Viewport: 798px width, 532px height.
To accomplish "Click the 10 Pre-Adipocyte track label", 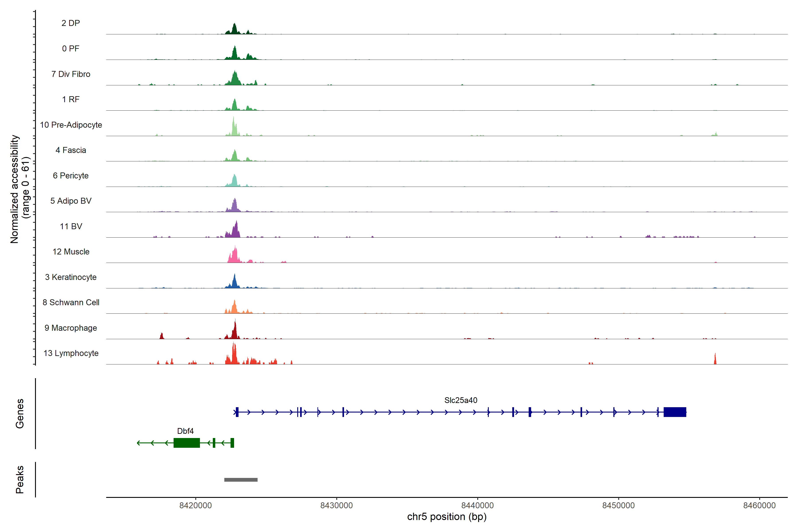I will (71, 125).
